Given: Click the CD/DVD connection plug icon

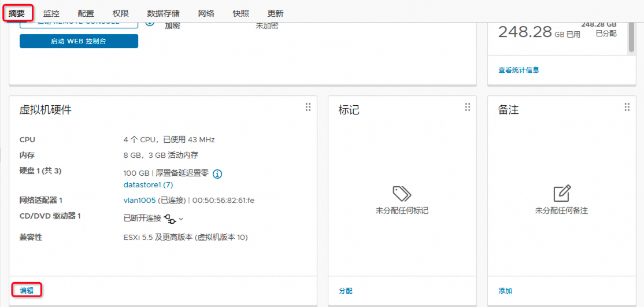Looking at the screenshot, I should coord(169,219).
